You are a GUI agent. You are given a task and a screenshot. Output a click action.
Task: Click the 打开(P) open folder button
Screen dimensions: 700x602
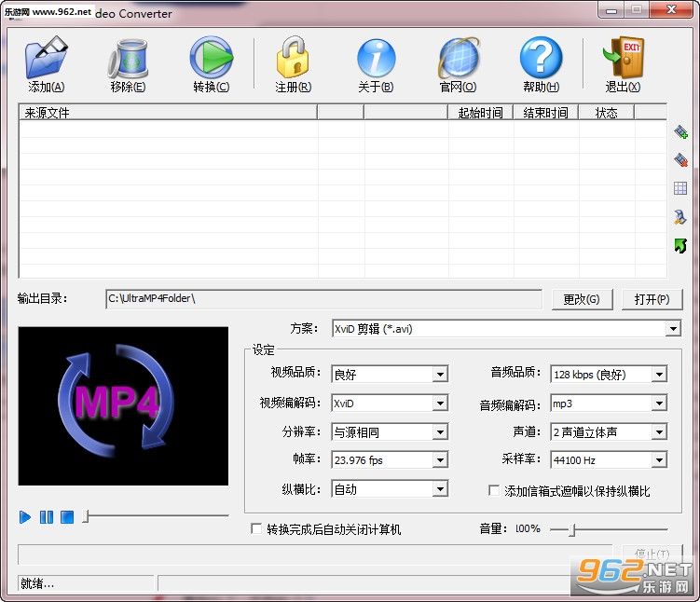pos(652,299)
